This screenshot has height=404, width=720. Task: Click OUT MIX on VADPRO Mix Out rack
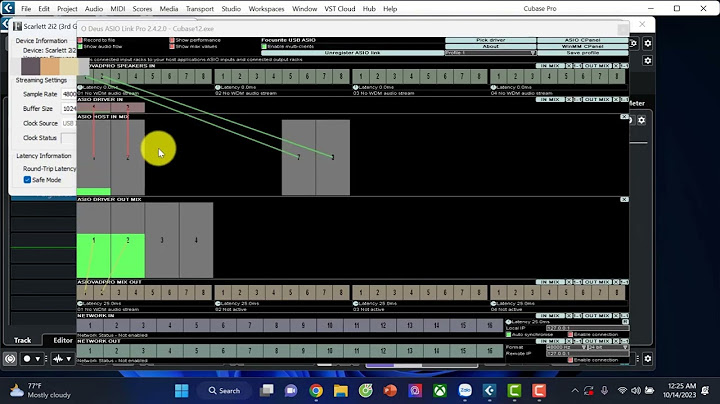click(597, 282)
